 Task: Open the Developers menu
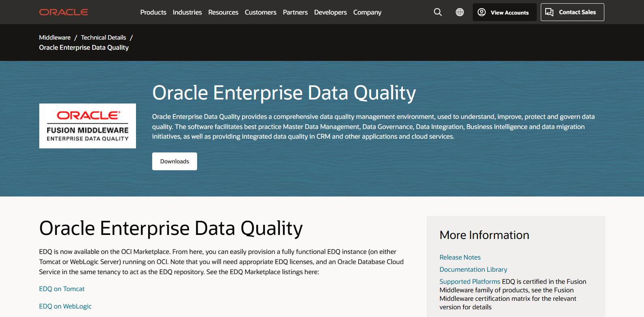[330, 12]
